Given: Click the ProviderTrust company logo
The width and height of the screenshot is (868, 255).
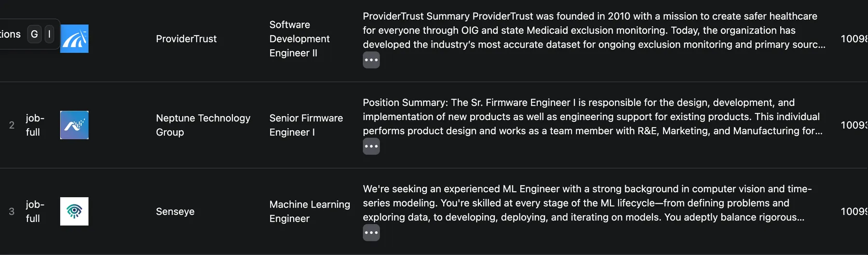Looking at the screenshot, I should 74,39.
